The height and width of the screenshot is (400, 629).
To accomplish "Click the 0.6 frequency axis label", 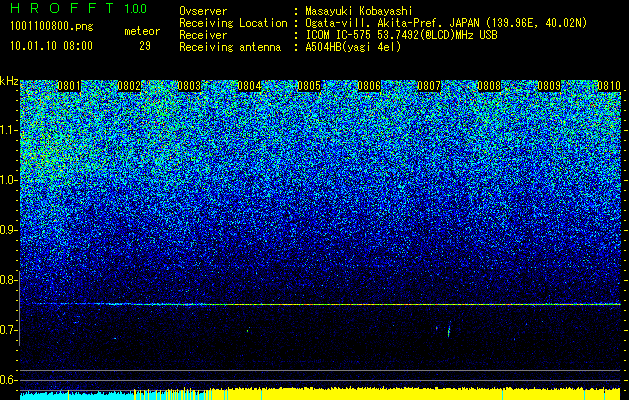I will 8,380.
